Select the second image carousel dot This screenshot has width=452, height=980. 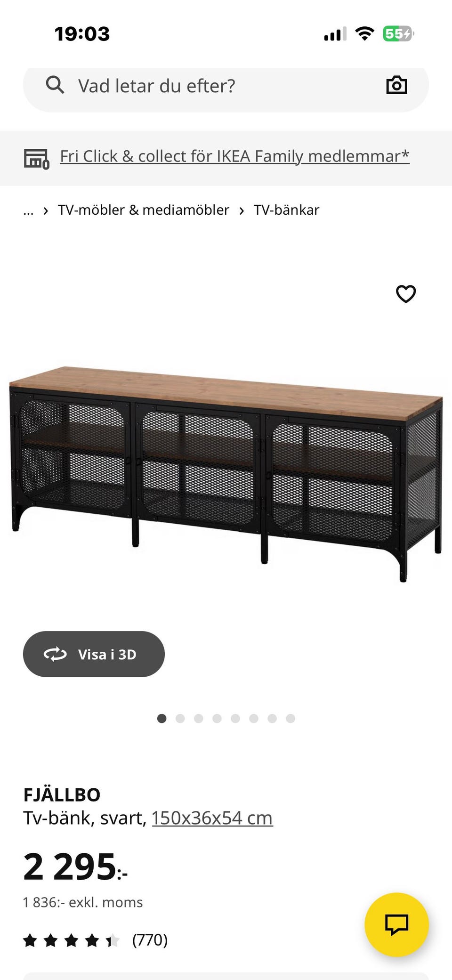coord(180,718)
